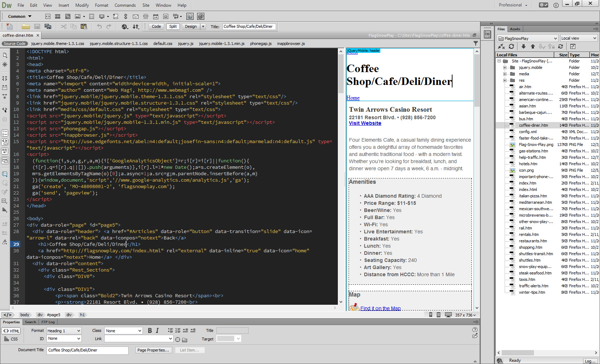Switch to Split view
600x364 pixels.
coord(173,26)
